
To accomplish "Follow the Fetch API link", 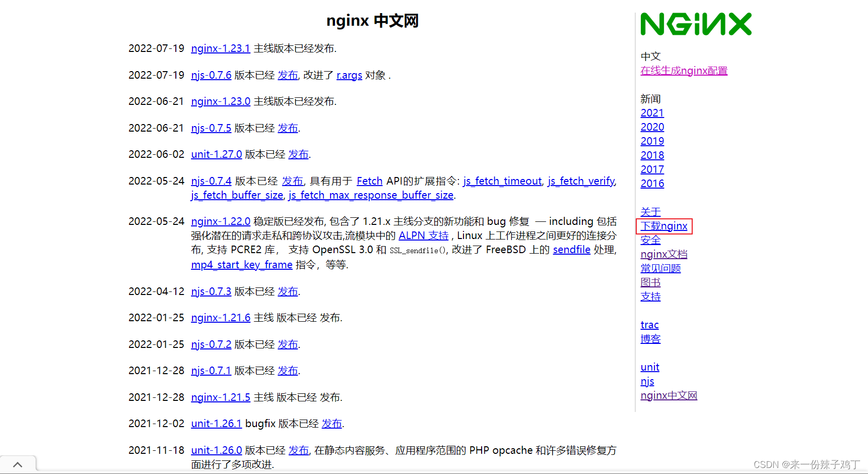I will tap(370, 181).
